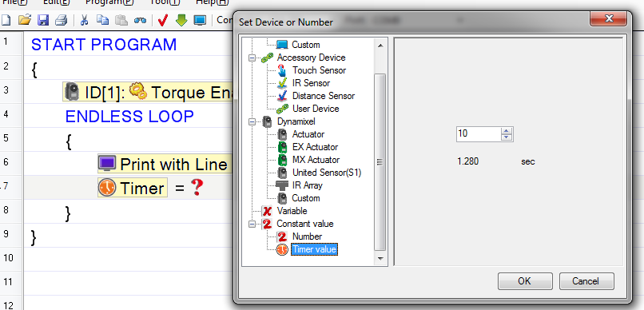Increase timer value with the up spinner arrow

click(507, 131)
